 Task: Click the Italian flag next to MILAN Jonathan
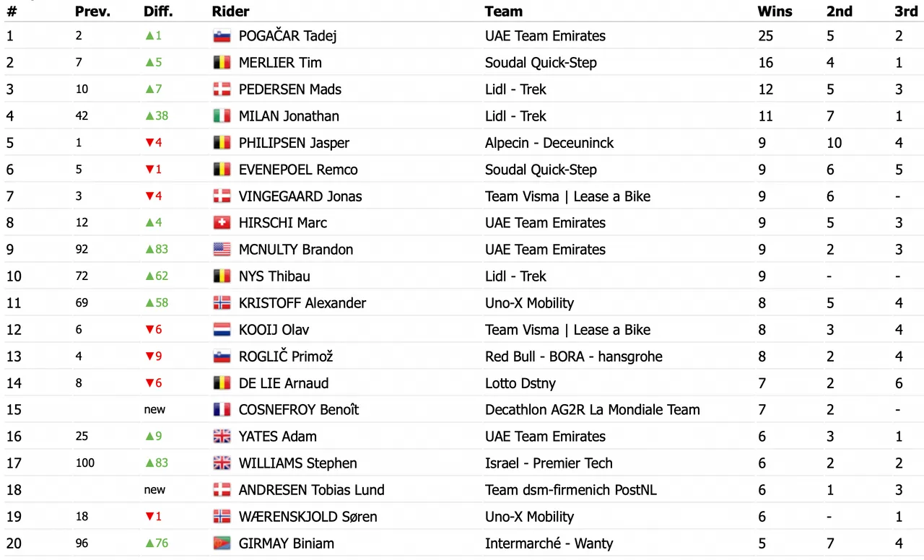[222, 116]
